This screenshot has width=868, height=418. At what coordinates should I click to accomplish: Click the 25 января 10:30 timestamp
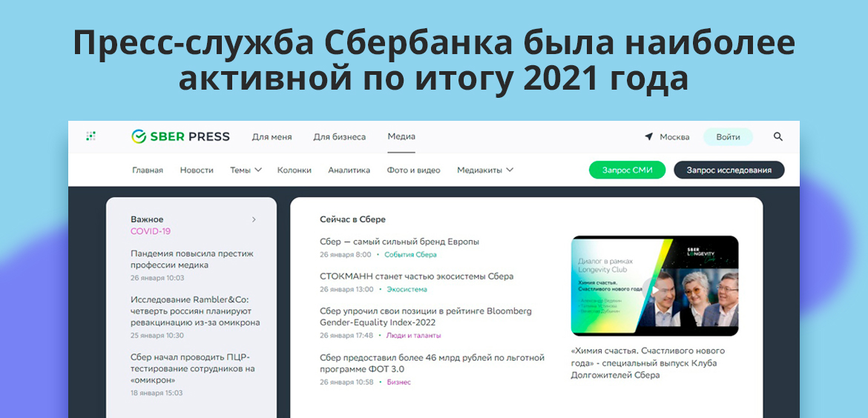tap(158, 336)
